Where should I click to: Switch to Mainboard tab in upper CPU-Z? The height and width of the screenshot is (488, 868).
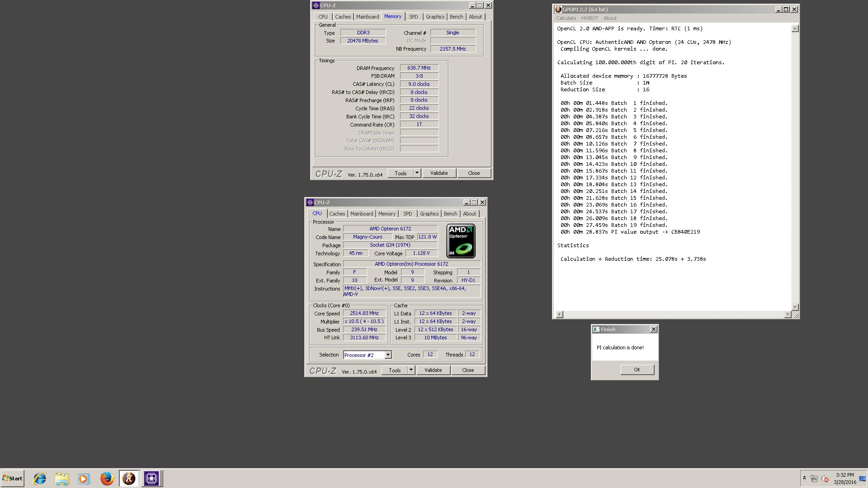coord(368,17)
